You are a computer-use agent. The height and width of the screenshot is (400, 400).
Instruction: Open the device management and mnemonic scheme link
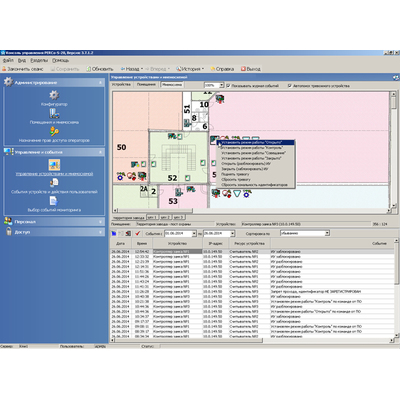click(54, 174)
